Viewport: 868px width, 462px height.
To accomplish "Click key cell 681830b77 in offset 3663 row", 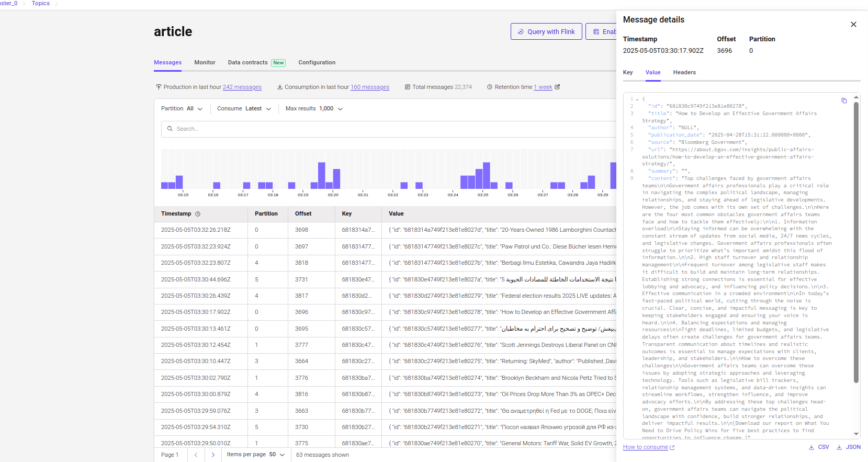I will pyautogui.click(x=358, y=411).
